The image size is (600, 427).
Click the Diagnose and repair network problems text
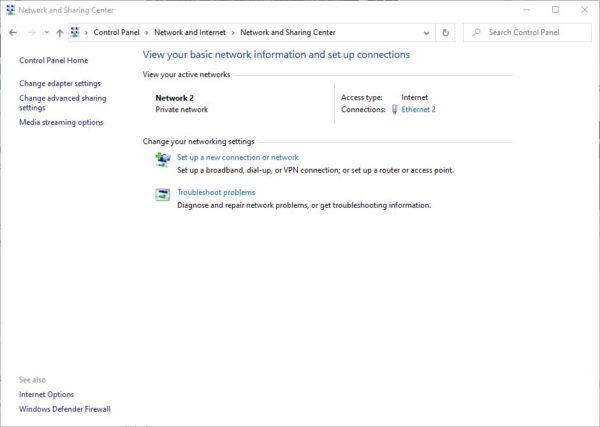(x=304, y=205)
